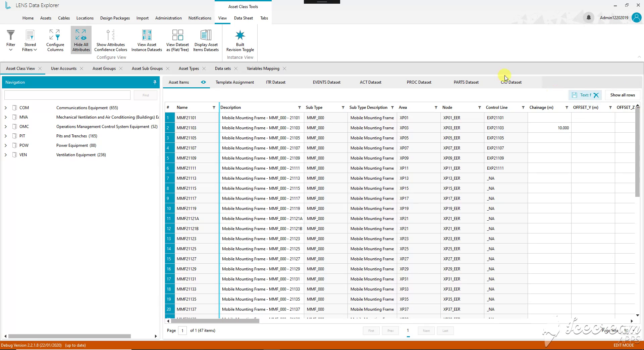Open the Sub Type column filter
644x350 pixels.
tap(343, 107)
